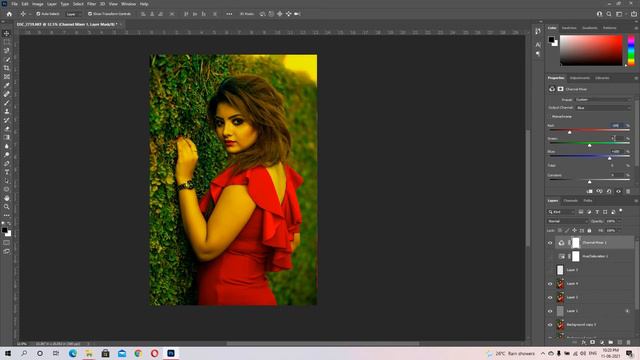Select the Pen tool
640x360 pixels.
click(x=7, y=163)
